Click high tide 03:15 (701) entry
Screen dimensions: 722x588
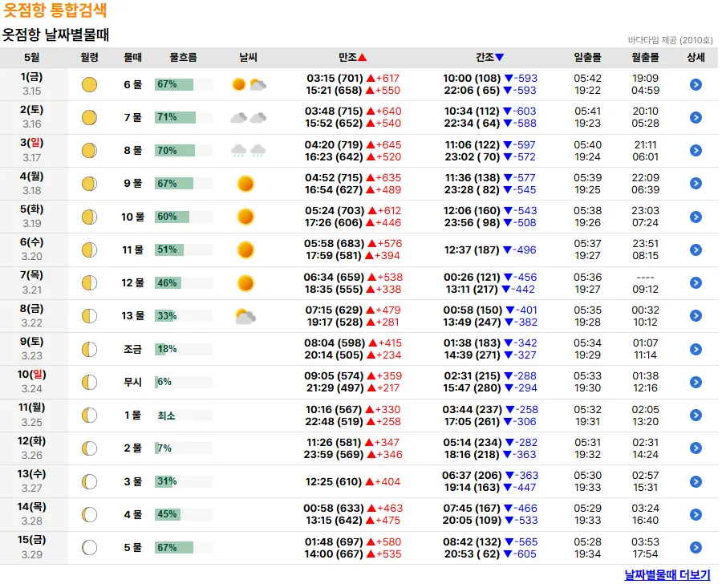(x=353, y=79)
